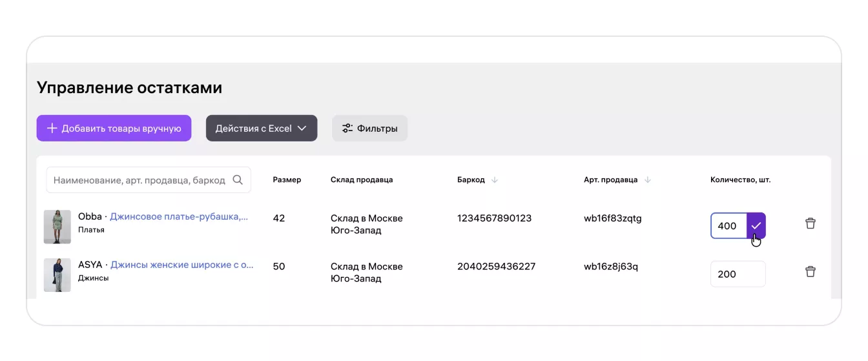
Task: Click the Количество, шт. column header
Action: [740, 180]
